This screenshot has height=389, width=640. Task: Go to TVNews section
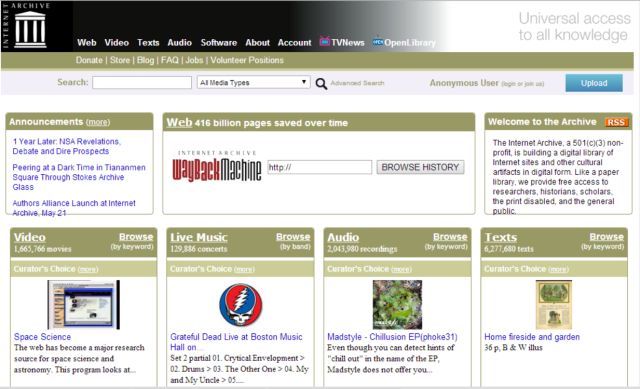point(348,42)
